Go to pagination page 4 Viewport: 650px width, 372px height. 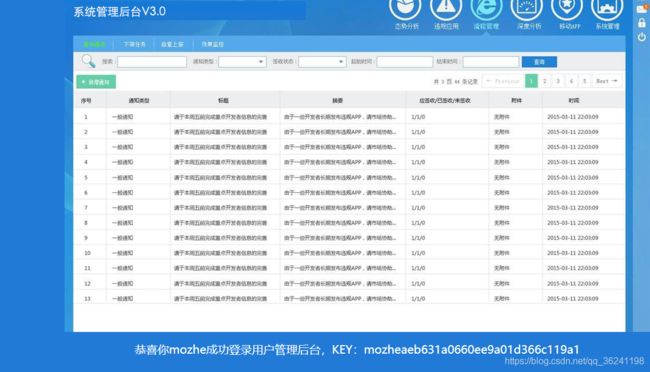pos(571,81)
